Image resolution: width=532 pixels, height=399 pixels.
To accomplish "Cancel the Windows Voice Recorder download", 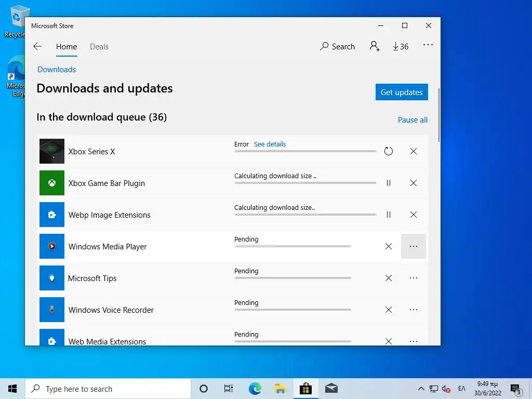I will [x=389, y=310].
